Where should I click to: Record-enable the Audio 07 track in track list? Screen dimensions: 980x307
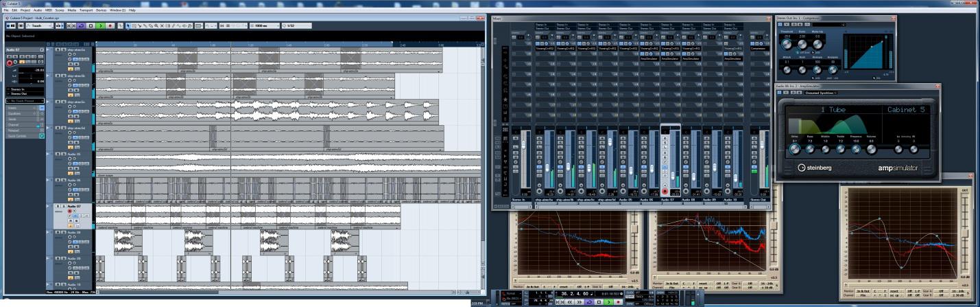69,211
